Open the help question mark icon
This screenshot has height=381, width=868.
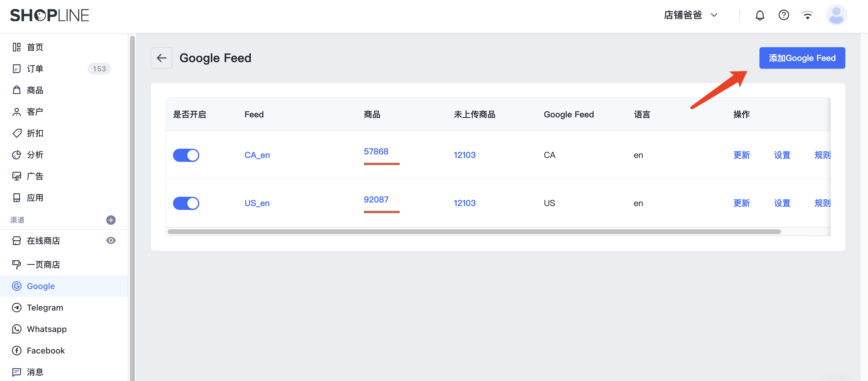784,15
